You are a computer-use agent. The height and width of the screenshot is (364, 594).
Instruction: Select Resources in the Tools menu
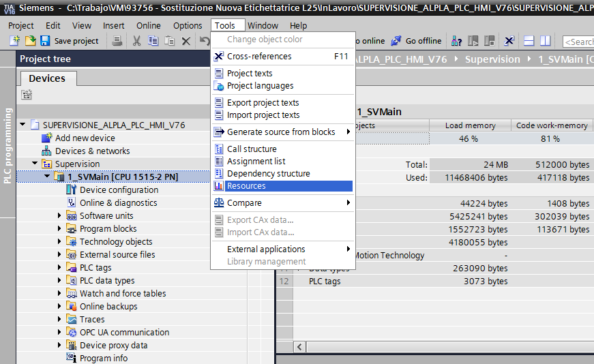point(282,186)
